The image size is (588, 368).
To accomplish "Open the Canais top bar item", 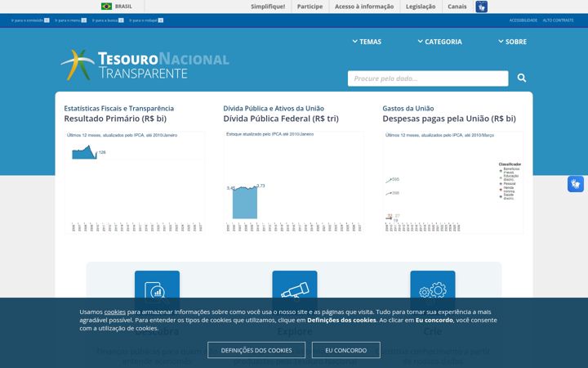I will (x=457, y=7).
